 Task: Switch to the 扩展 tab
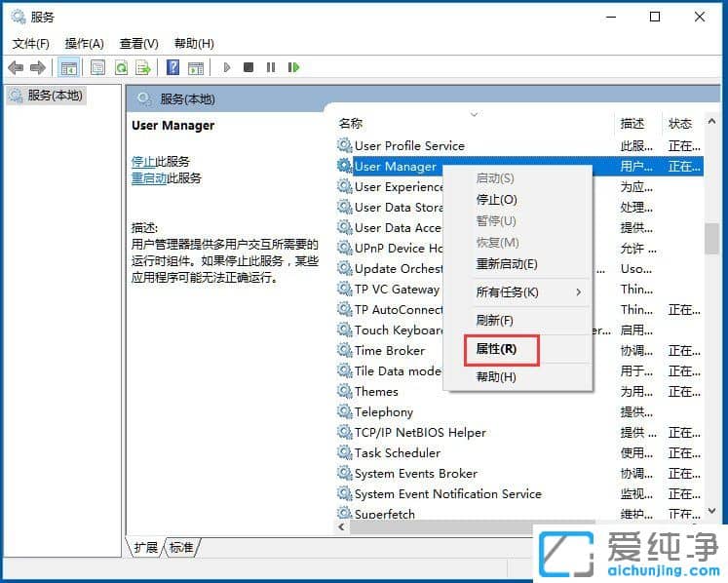[146, 548]
